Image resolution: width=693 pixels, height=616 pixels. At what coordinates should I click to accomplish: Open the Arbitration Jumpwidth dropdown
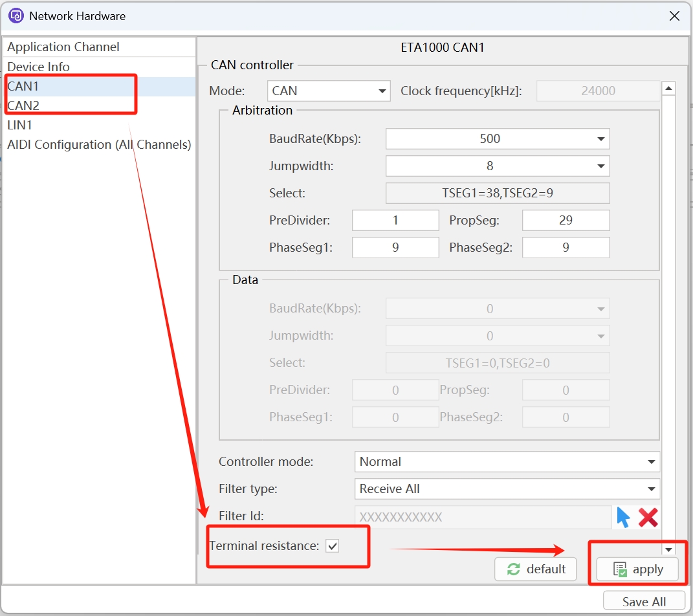[x=497, y=166]
